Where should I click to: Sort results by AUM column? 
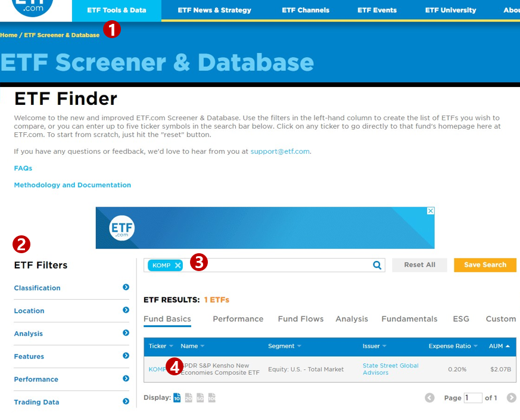coord(499,346)
